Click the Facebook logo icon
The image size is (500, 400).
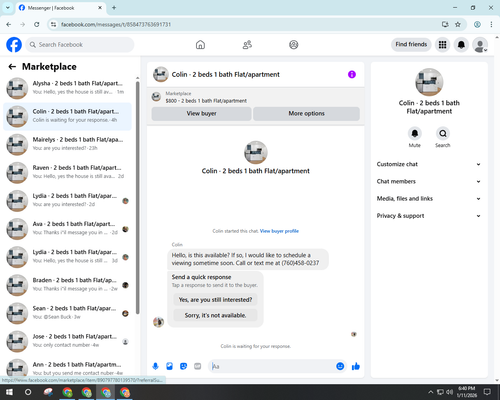pos(14,45)
